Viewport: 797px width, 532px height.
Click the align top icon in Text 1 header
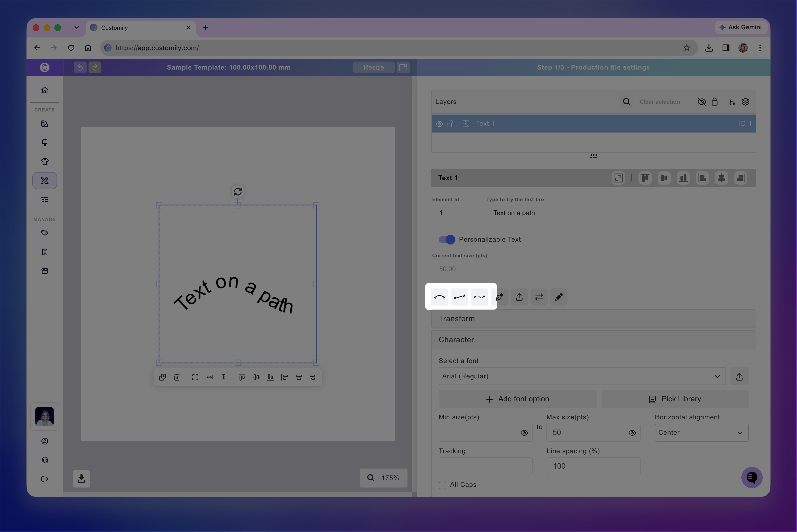pyautogui.click(x=645, y=178)
